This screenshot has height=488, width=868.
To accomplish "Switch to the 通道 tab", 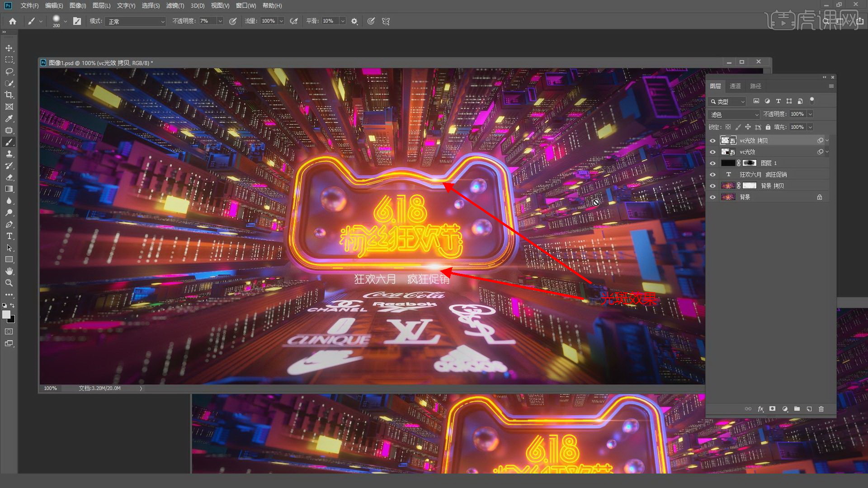I will click(735, 86).
